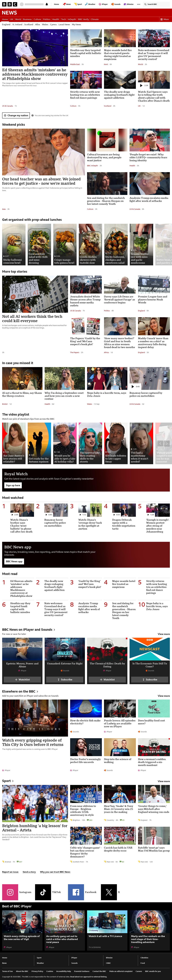This screenshot has height=980, width=172.
Task: Open notifications bell in the top bar
Action: pos(47,4)
